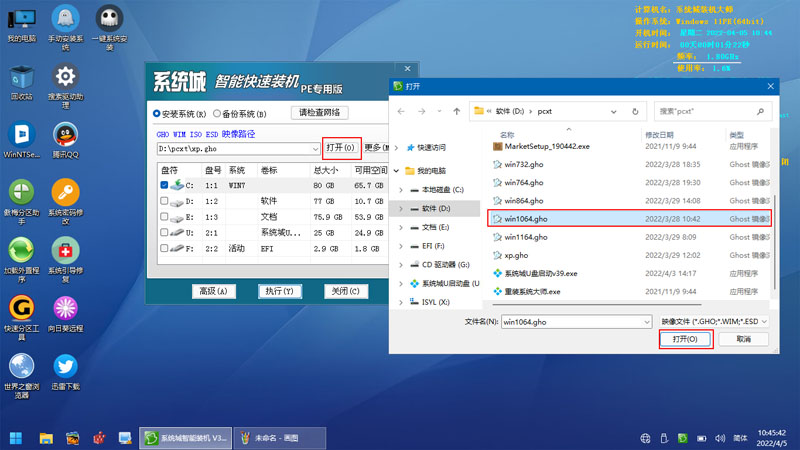Select the win732.gho file

[523, 164]
